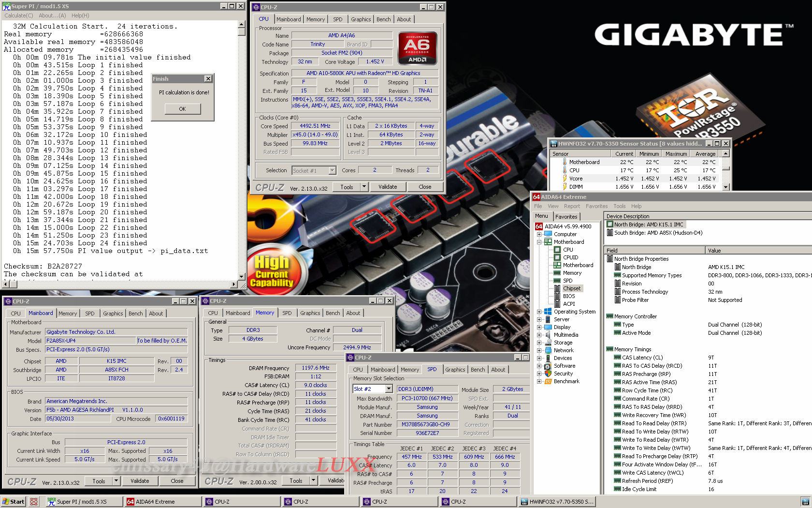Open the Socket #1 selection dropdown
This screenshot has width=812, height=508.
(332, 170)
